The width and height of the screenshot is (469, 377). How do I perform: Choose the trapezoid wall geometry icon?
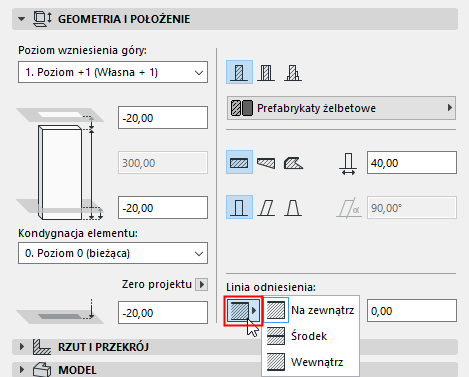[266, 163]
